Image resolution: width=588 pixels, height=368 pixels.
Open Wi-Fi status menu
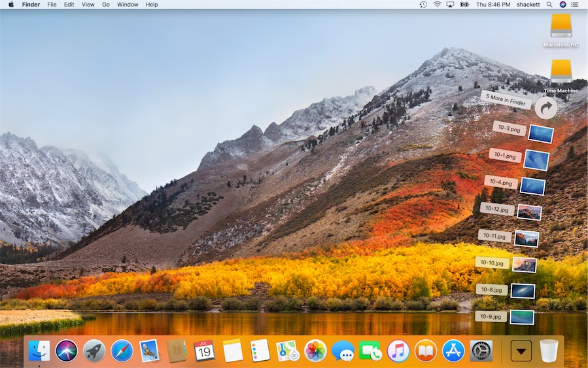click(437, 5)
